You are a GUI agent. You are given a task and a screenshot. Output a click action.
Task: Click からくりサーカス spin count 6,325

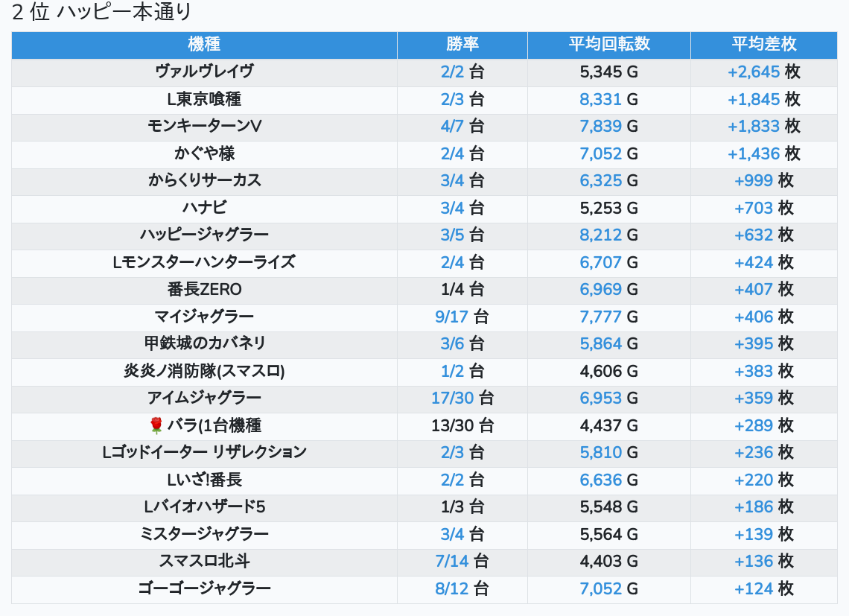click(600, 180)
